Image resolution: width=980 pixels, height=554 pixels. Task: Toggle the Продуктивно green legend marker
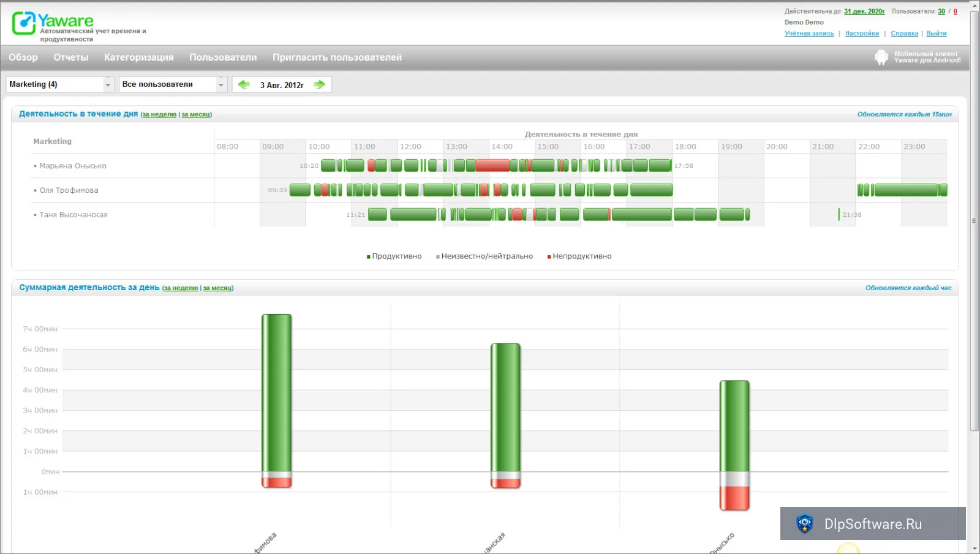pos(368,257)
